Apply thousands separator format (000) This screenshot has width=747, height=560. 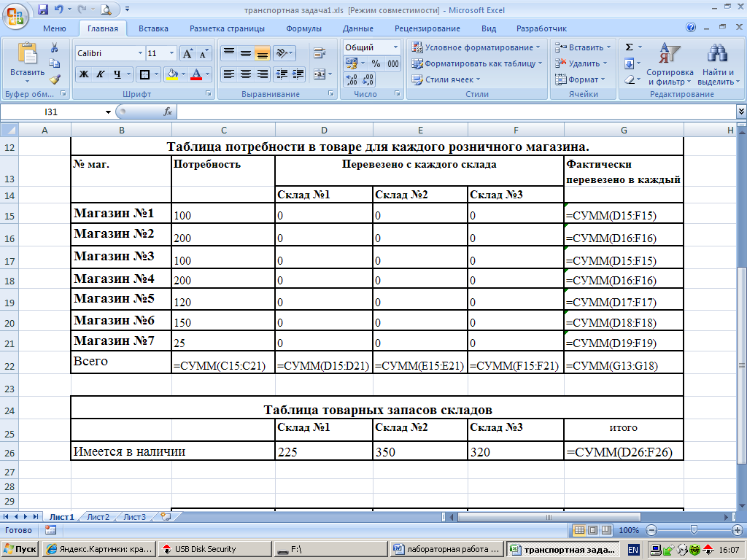coord(393,63)
